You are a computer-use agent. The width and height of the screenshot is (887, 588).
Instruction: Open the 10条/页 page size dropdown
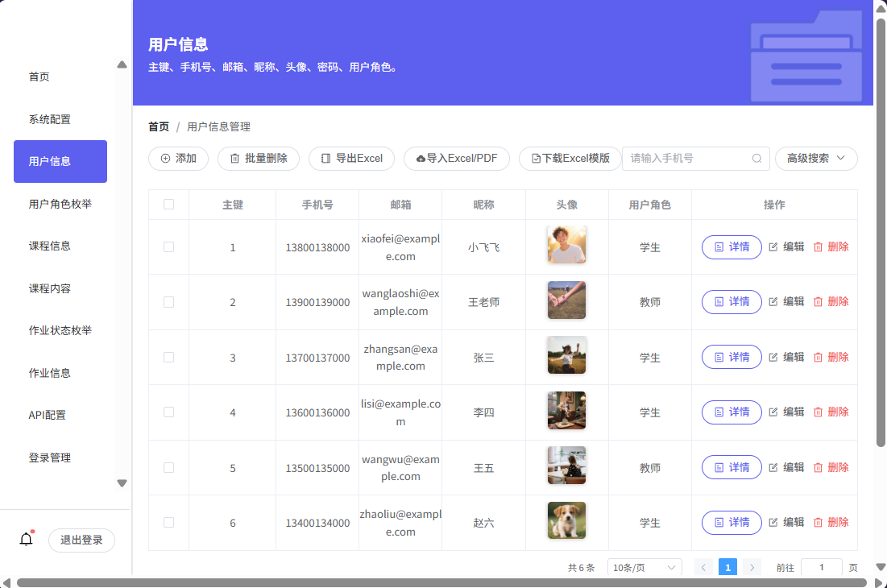coord(644,568)
